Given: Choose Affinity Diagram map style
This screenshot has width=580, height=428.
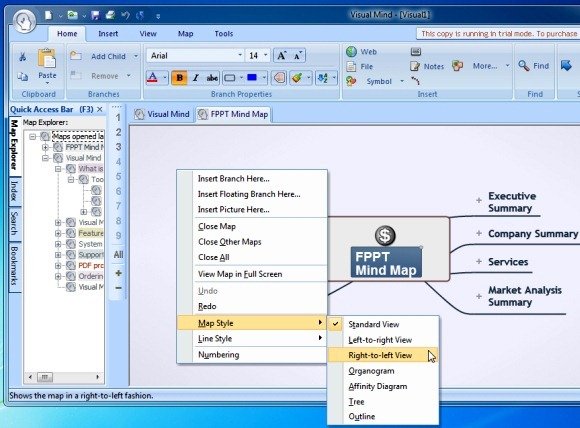Looking at the screenshot, I should [383, 386].
